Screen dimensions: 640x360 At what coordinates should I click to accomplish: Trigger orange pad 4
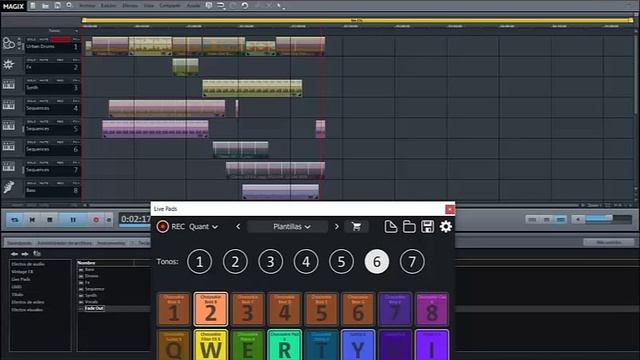284,309
